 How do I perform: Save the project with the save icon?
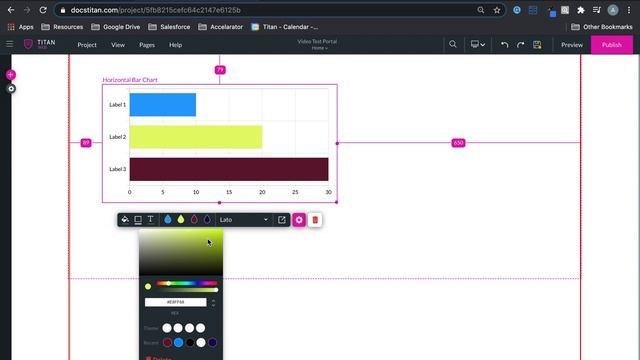click(537, 44)
